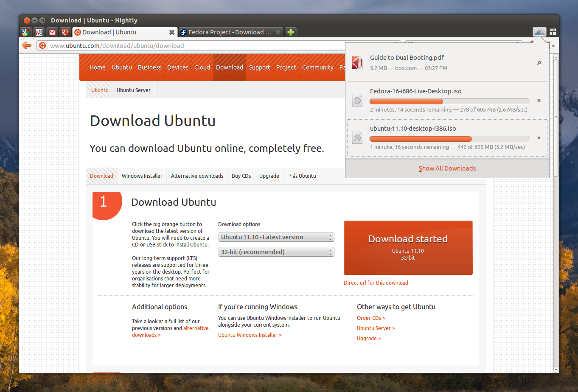Open a new tab with the green plus

coord(291,32)
